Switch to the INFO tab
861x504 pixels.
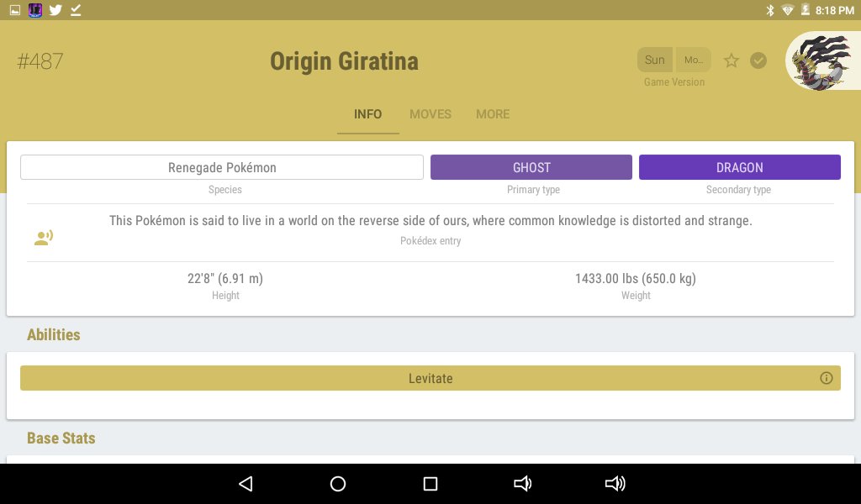[368, 114]
